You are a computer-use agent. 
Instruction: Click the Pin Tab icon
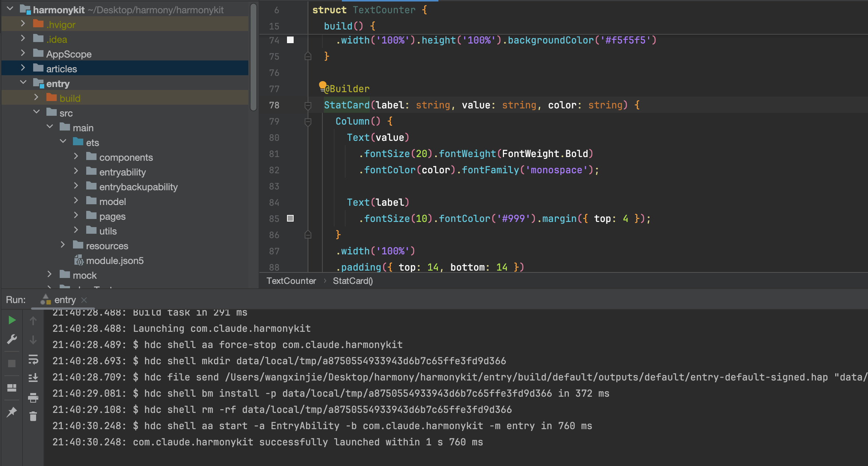point(12,412)
